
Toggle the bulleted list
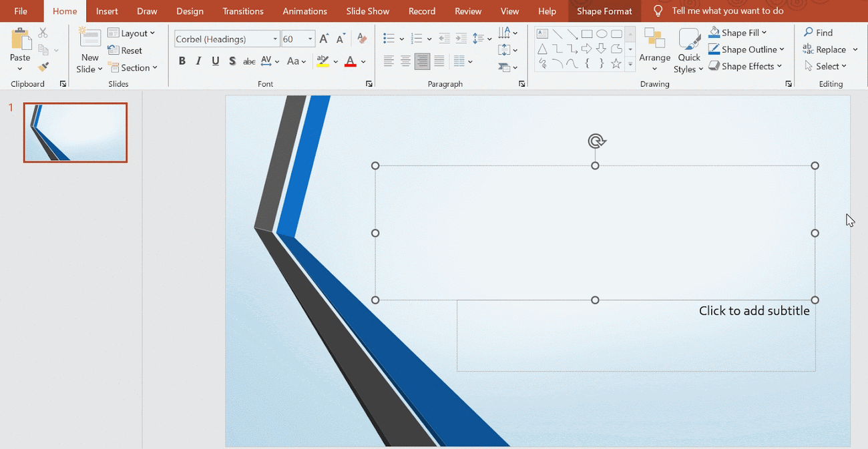(x=390, y=38)
